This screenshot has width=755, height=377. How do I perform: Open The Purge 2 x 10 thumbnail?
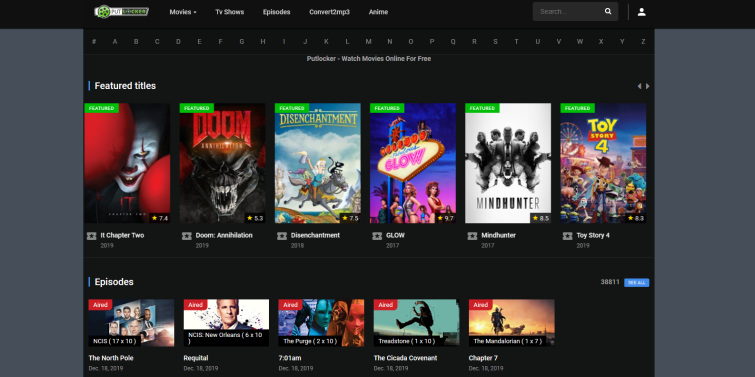321,323
